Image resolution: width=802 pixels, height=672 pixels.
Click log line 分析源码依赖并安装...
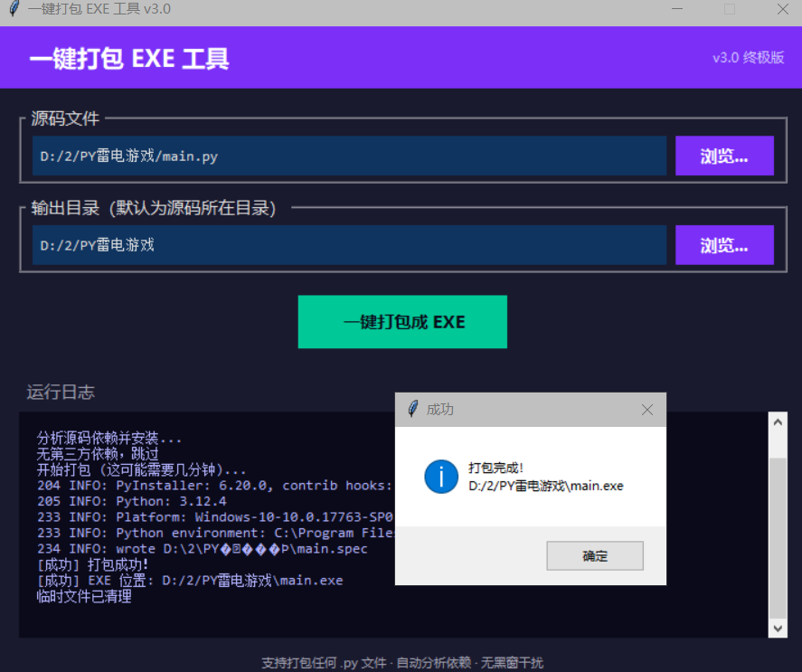click(109, 438)
